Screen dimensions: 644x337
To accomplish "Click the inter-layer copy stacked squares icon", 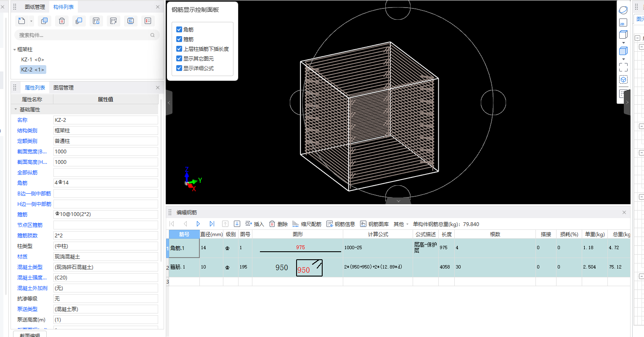I will pyautogui.click(x=79, y=21).
